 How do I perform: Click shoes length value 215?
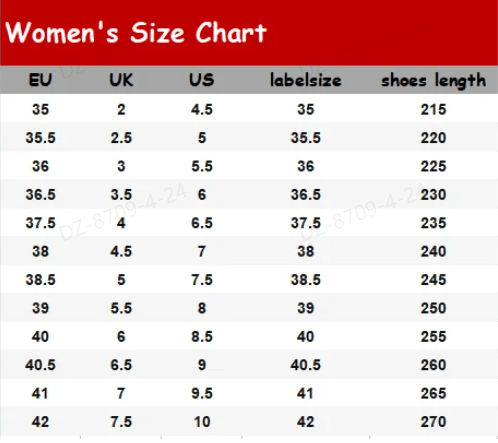pyautogui.click(x=433, y=109)
